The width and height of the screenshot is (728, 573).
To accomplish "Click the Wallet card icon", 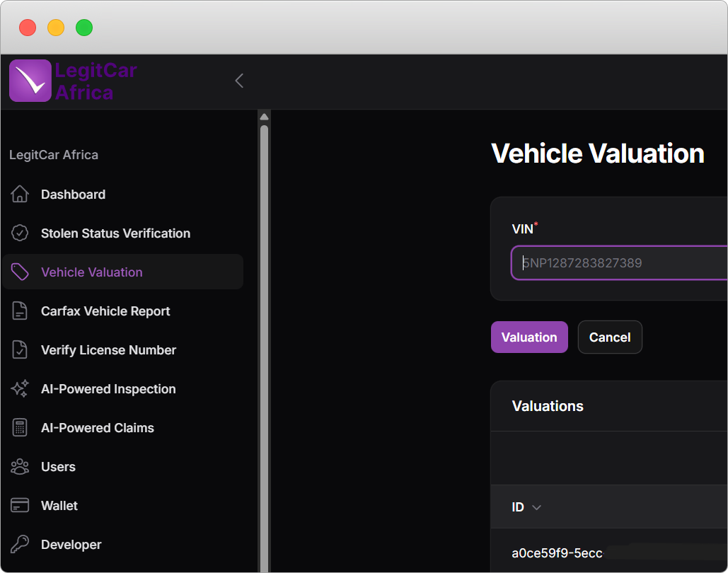I will point(20,506).
